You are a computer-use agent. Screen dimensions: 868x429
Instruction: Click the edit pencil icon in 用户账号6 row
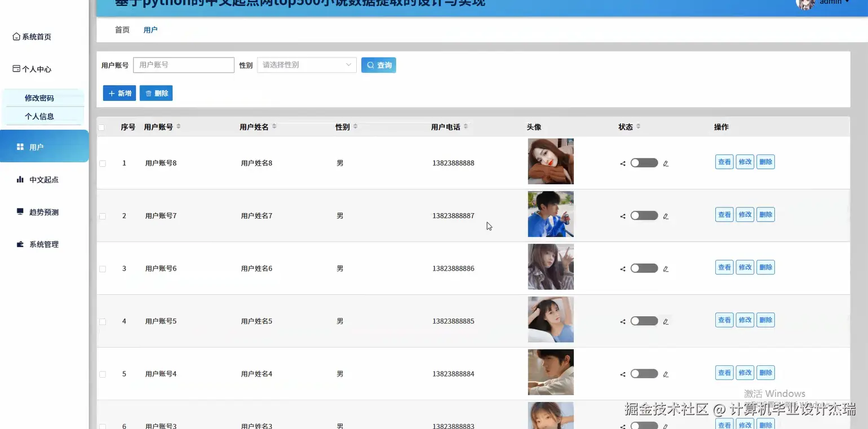coord(666,269)
